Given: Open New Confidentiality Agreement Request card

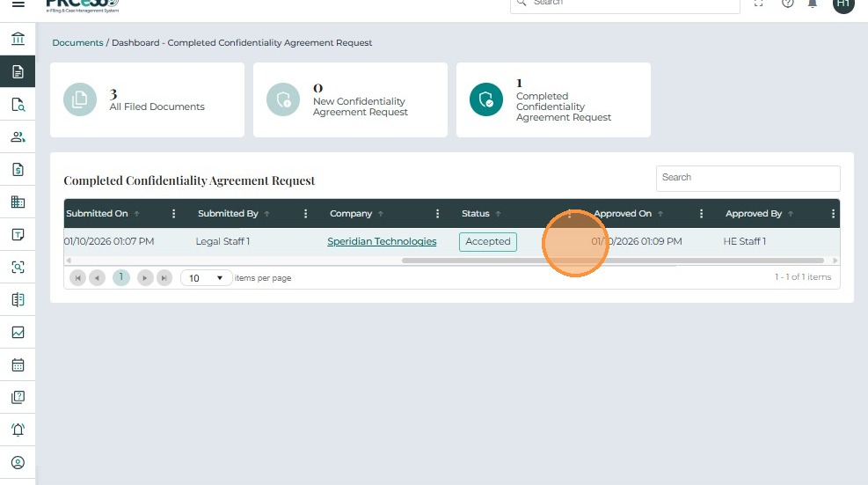Looking at the screenshot, I should 350,99.
